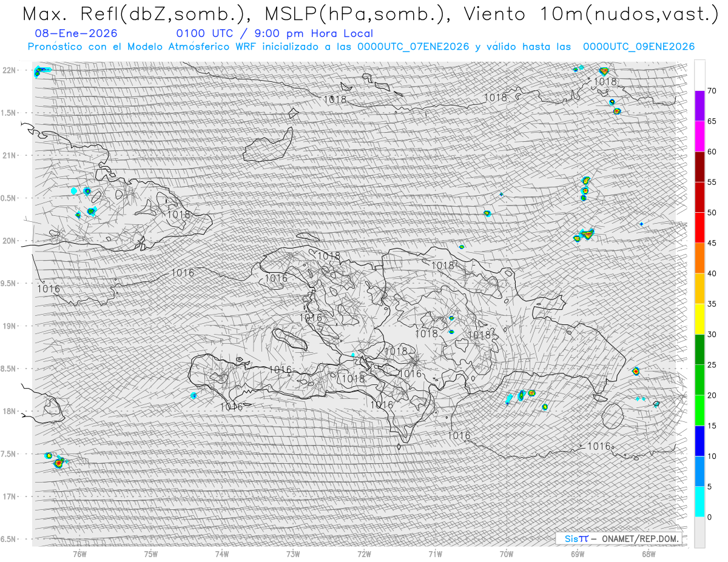Viewport: 728px width, 562px height.
Task: Click the '75W' longitude label
Action: pyautogui.click(x=151, y=554)
